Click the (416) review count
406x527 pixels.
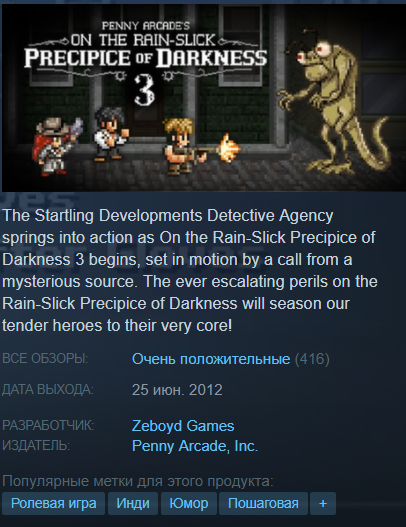(312, 359)
